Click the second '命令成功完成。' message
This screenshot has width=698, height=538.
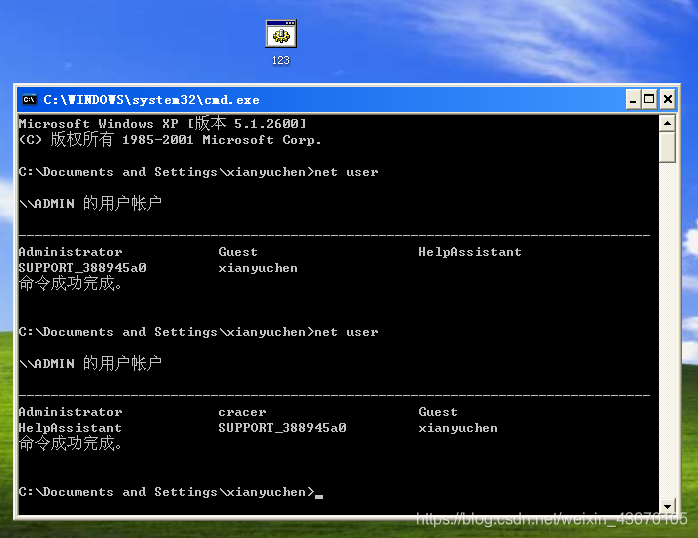pyautogui.click(x=70, y=444)
